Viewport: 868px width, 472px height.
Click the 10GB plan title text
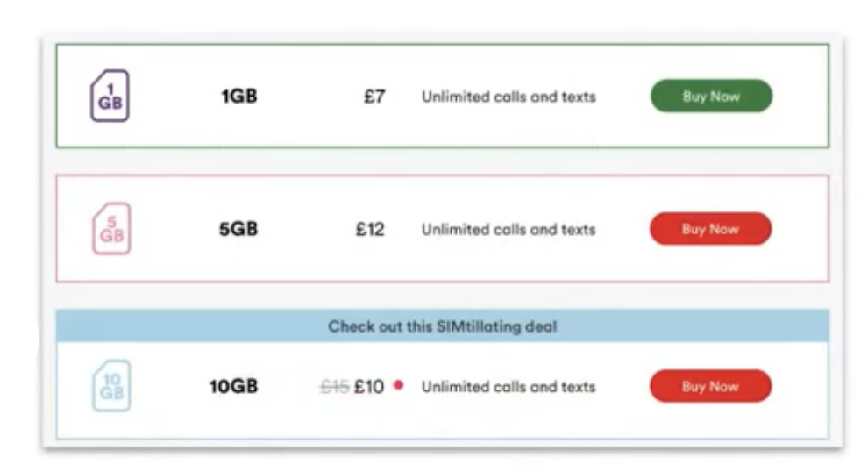point(233,386)
